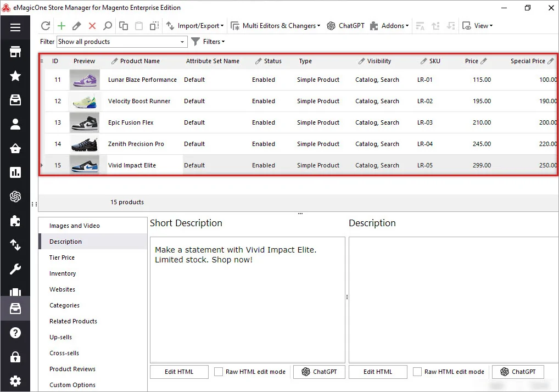
Task: Enable Raw HTML edit mode for Description
Action: (417, 372)
